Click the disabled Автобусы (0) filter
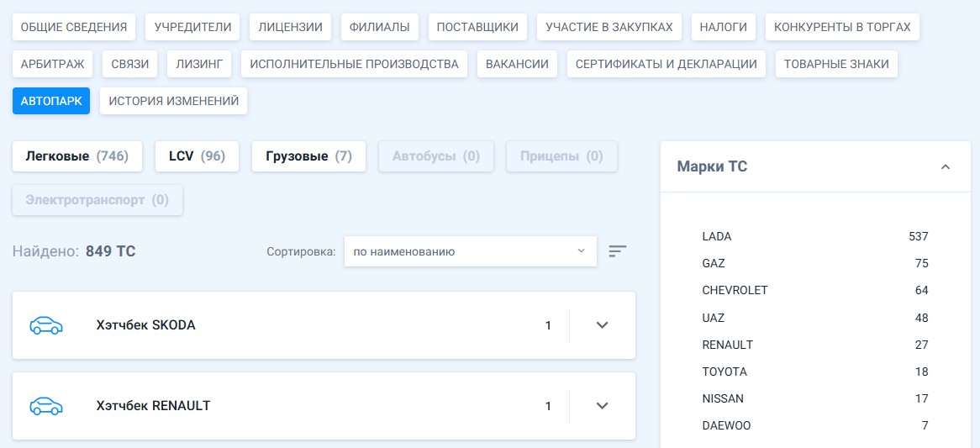The image size is (980, 448). tap(436, 156)
